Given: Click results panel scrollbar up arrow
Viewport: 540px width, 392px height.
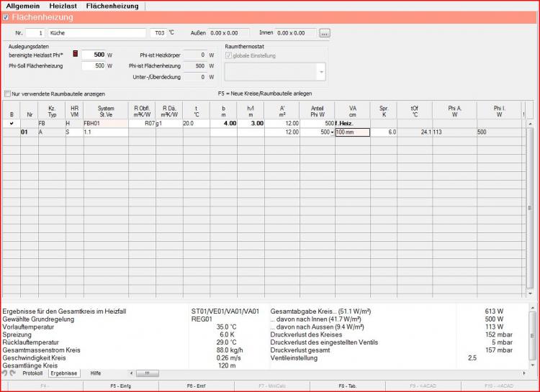Looking at the screenshot, I should click(x=532, y=308).
